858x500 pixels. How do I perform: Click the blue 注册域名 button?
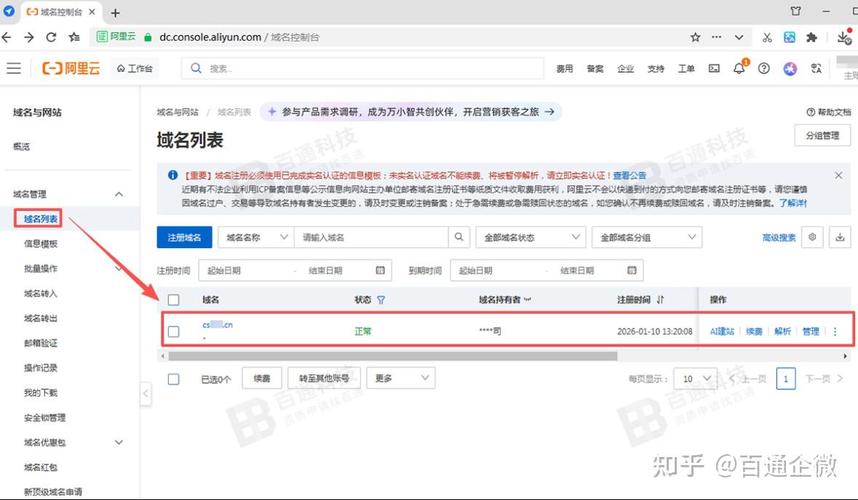pyautogui.click(x=184, y=237)
